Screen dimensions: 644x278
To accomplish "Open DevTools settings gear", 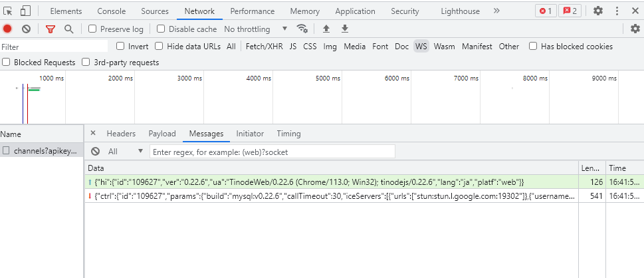I will [x=598, y=11].
